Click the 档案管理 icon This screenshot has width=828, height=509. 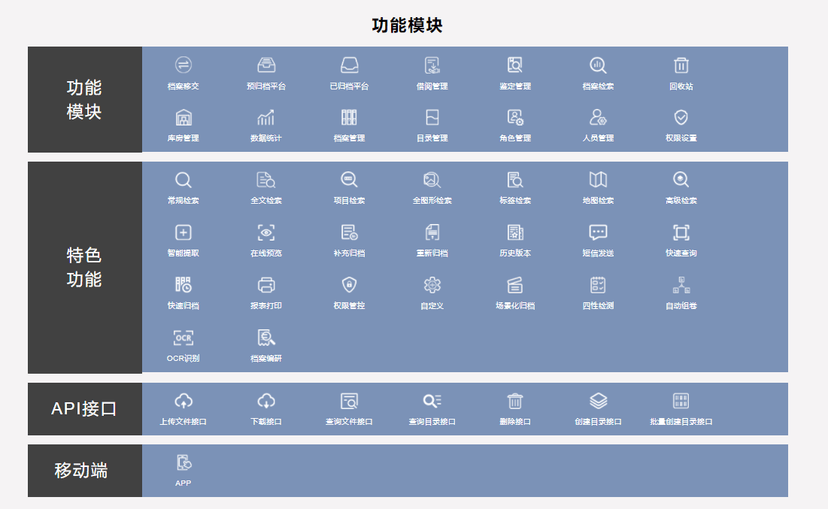pyautogui.click(x=349, y=117)
